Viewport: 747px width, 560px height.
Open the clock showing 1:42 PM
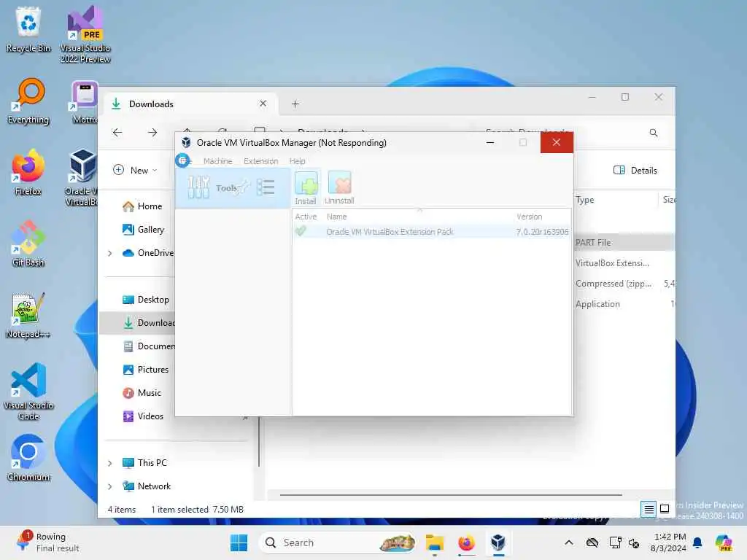[668, 542]
